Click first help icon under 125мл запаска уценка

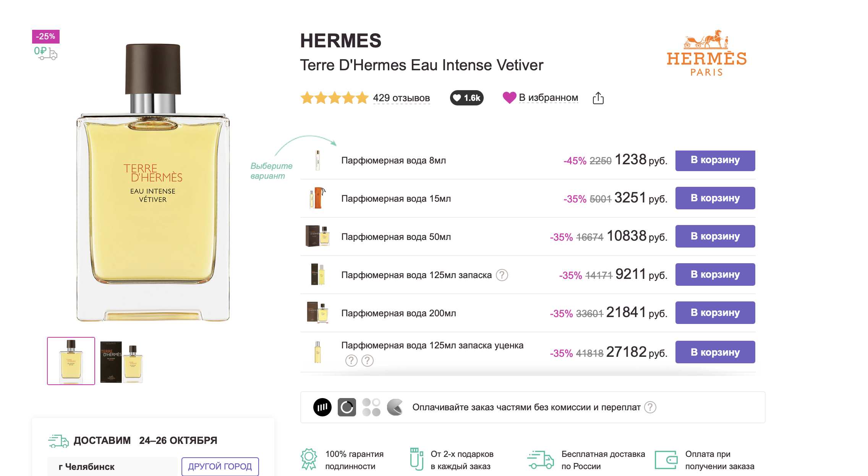pos(351,361)
